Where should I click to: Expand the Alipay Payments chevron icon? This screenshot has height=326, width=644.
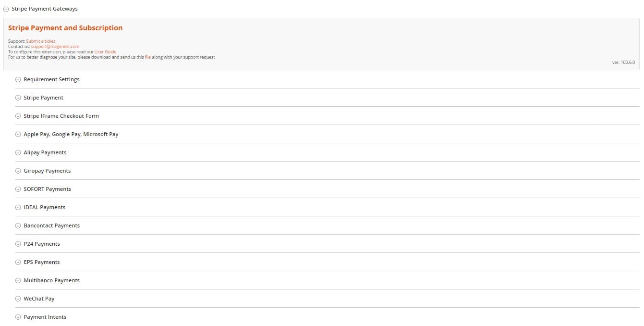(18, 153)
